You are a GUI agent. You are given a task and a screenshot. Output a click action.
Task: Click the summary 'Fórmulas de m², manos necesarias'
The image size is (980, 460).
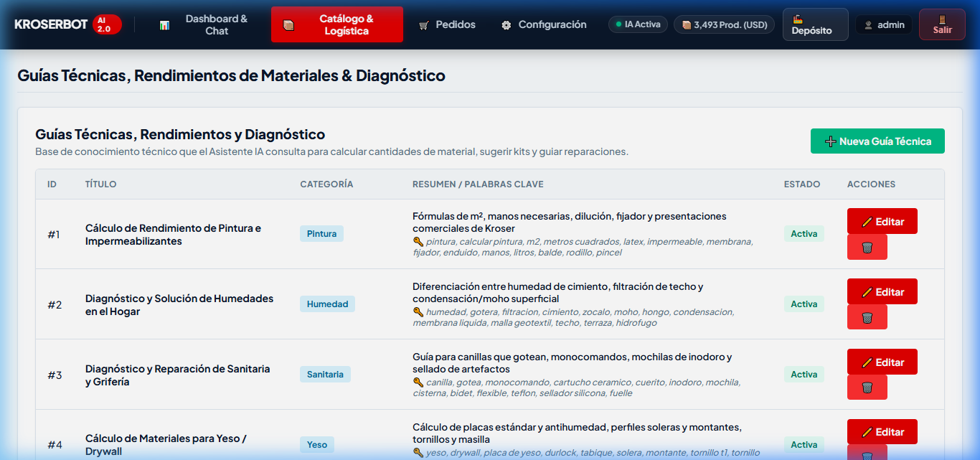coord(569,222)
